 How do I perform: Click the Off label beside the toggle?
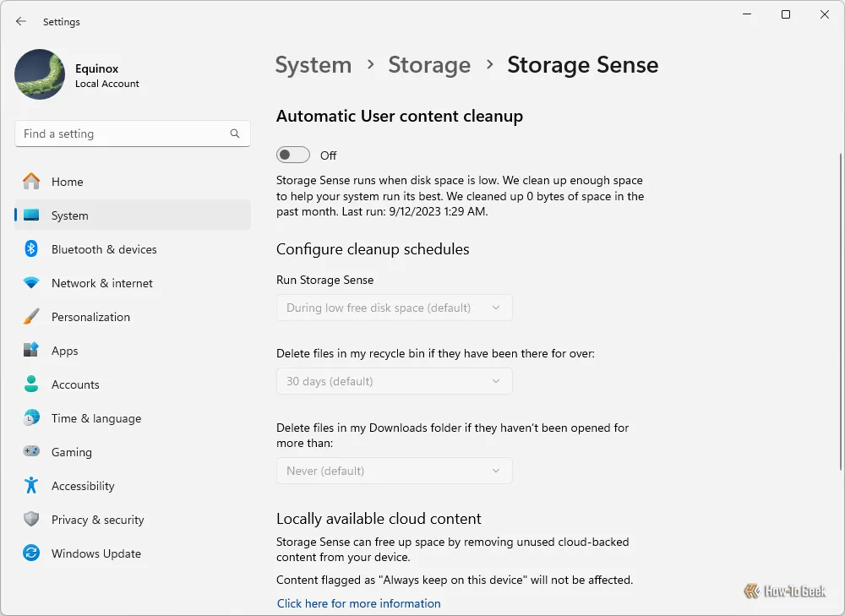[328, 155]
